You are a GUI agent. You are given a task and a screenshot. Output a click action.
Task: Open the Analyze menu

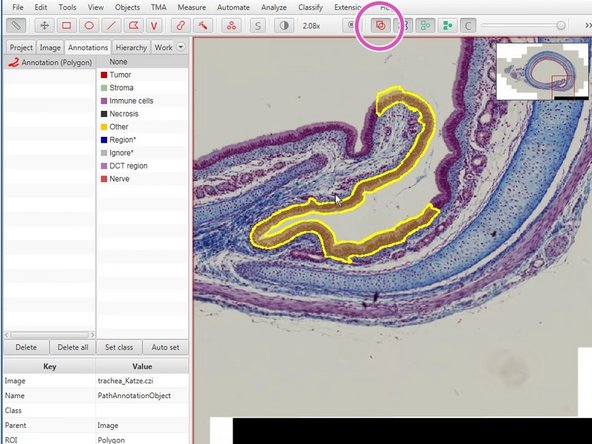tap(274, 7)
